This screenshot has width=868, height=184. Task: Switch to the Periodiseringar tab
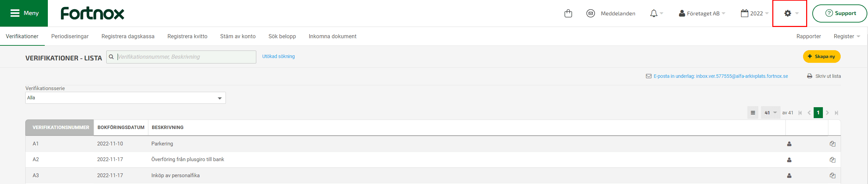[x=70, y=36]
